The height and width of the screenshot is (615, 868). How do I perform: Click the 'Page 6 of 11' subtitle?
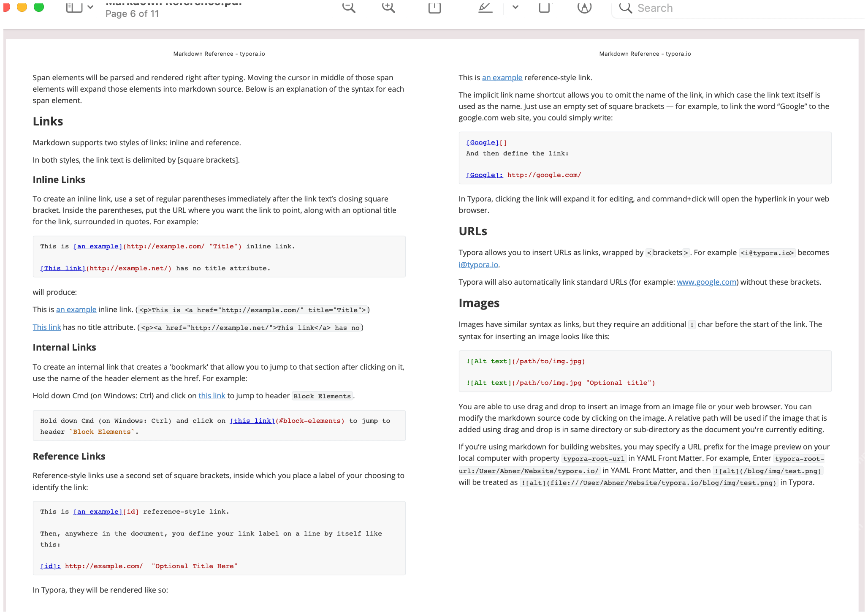(x=132, y=14)
